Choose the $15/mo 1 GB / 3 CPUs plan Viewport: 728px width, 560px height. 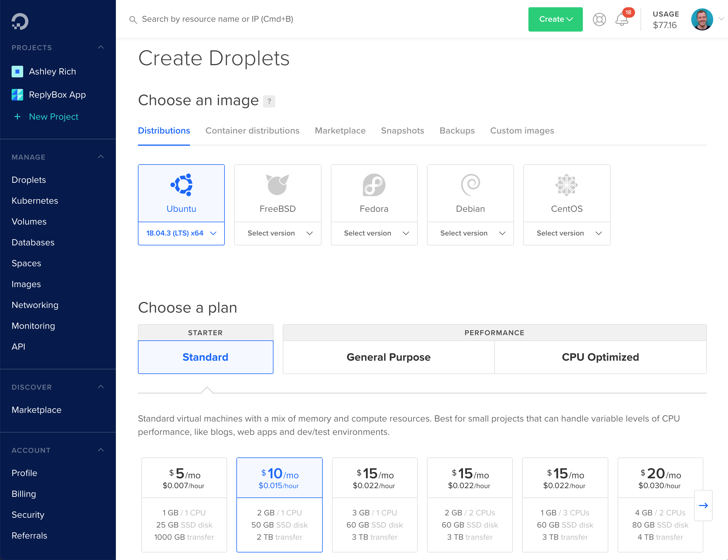click(565, 505)
